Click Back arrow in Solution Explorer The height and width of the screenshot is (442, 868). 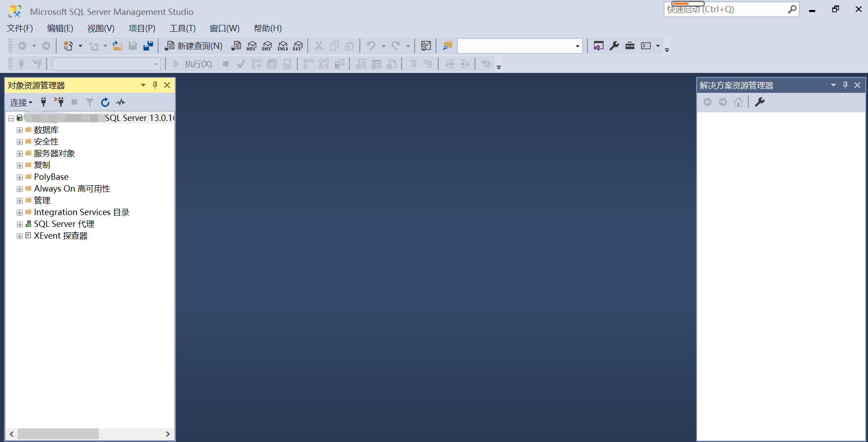click(x=708, y=102)
